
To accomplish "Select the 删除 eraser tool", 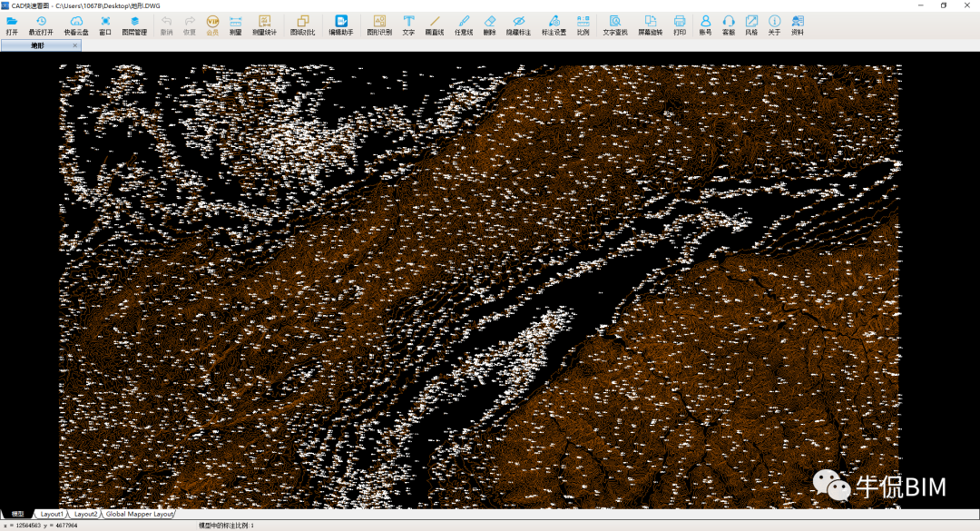I will (x=490, y=25).
